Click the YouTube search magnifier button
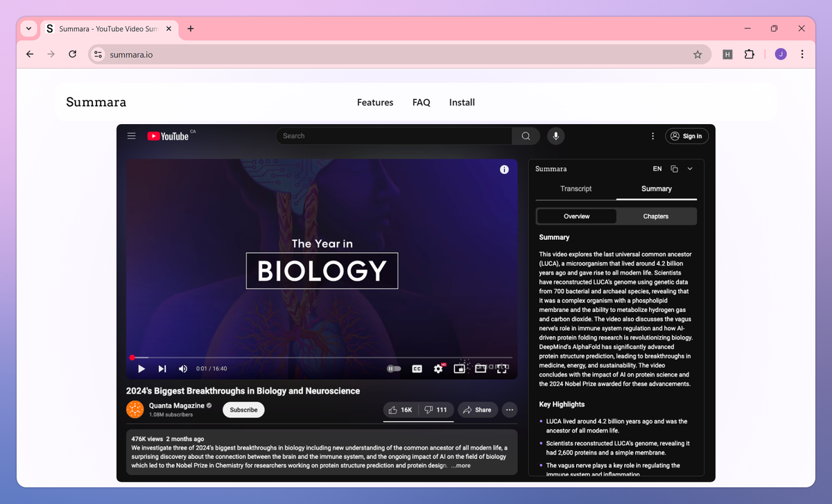This screenshot has width=832, height=504. 526,136
